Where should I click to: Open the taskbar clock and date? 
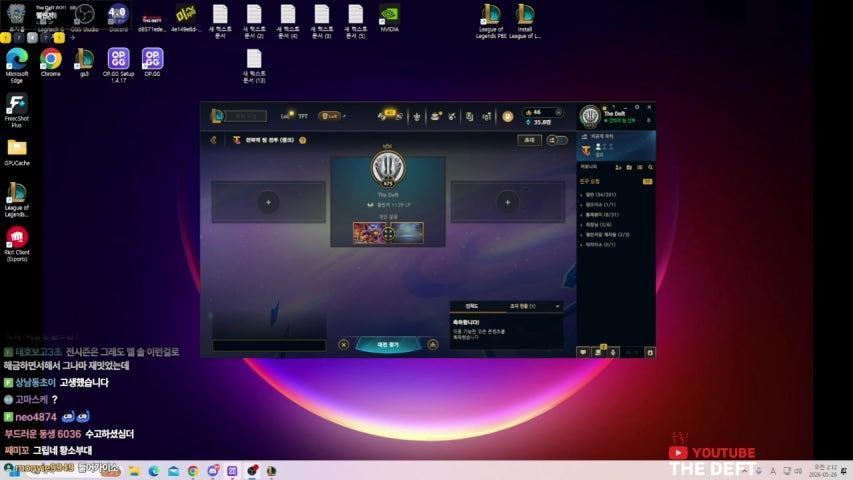(x=823, y=471)
